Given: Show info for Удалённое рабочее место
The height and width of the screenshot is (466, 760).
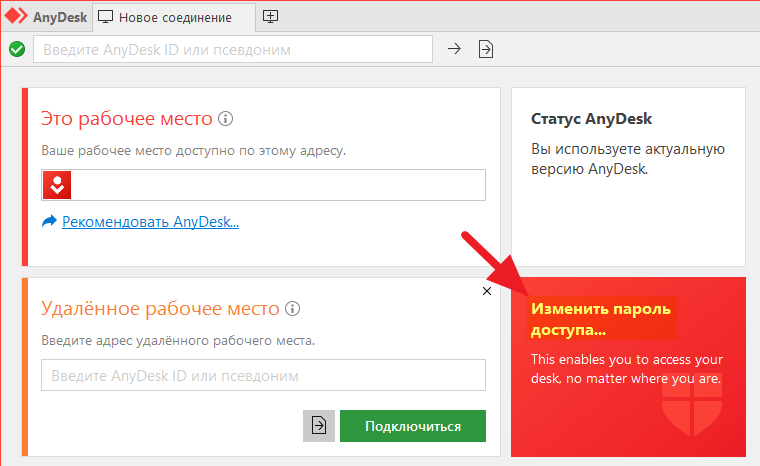Looking at the screenshot, I should (292, 308).
